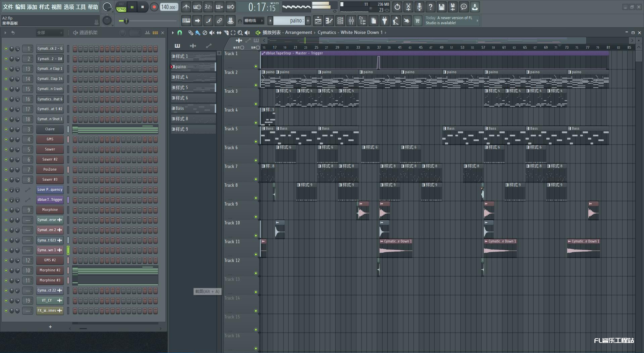
Task: Open the snap 栅格线 dropdown
Action: pos(253,21)
